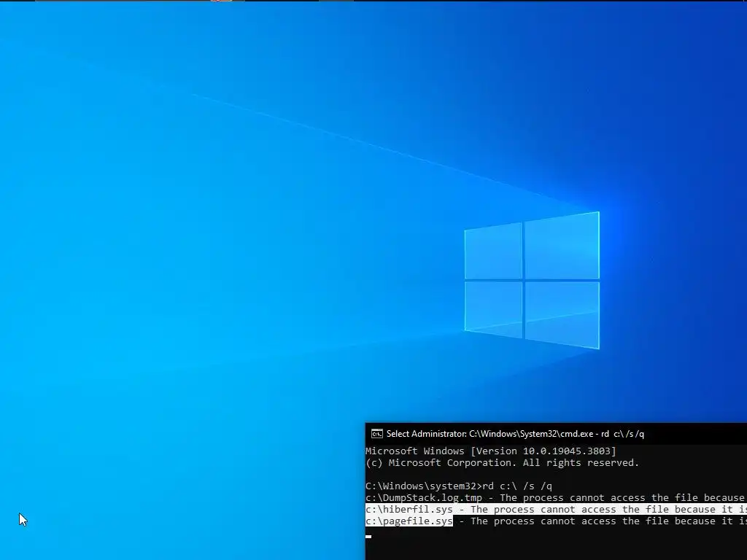Viewport: 747px width, 560px height.
Task: Click the 'c:\pagefile.sys' highlighted text
Action: (409, 521)
